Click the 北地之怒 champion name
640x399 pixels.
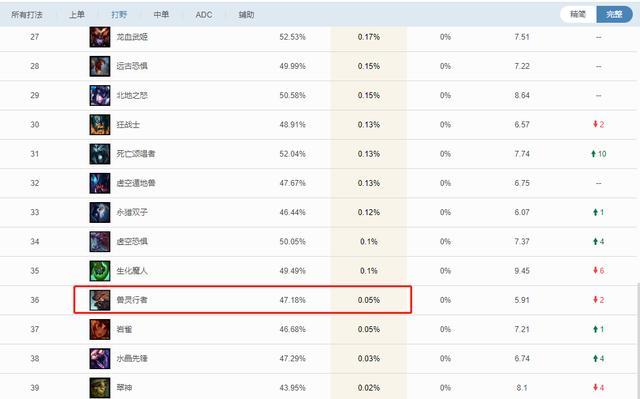coord(132,95)
